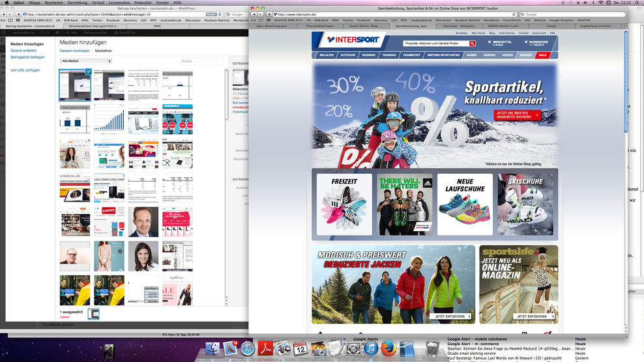Open the Calendar app in Dock
The height and width of the screenshot is (362, 644).
tap(300, 349)
